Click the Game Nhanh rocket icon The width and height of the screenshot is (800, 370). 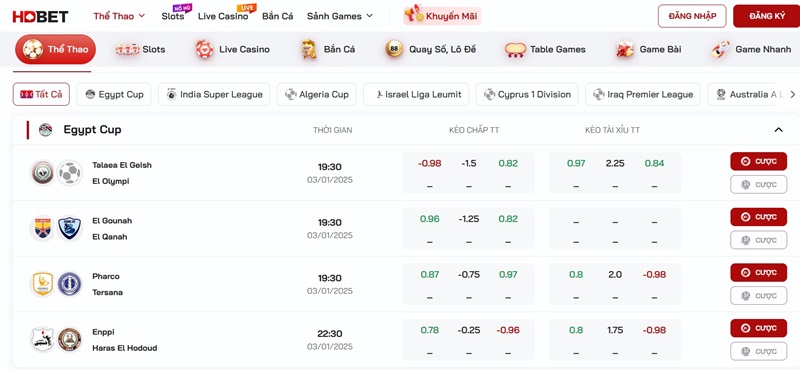point(720,50)
